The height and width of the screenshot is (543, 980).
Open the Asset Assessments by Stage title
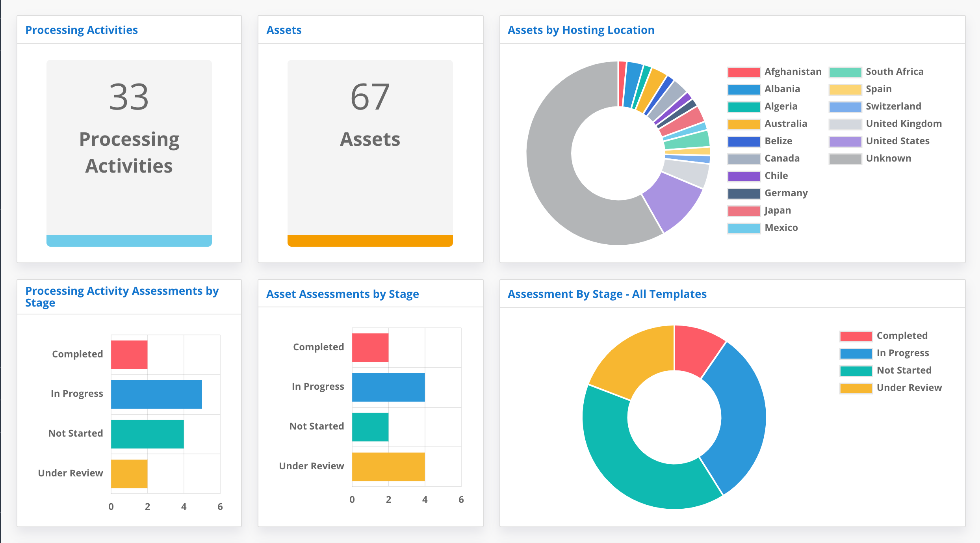(x=343, y=294)
